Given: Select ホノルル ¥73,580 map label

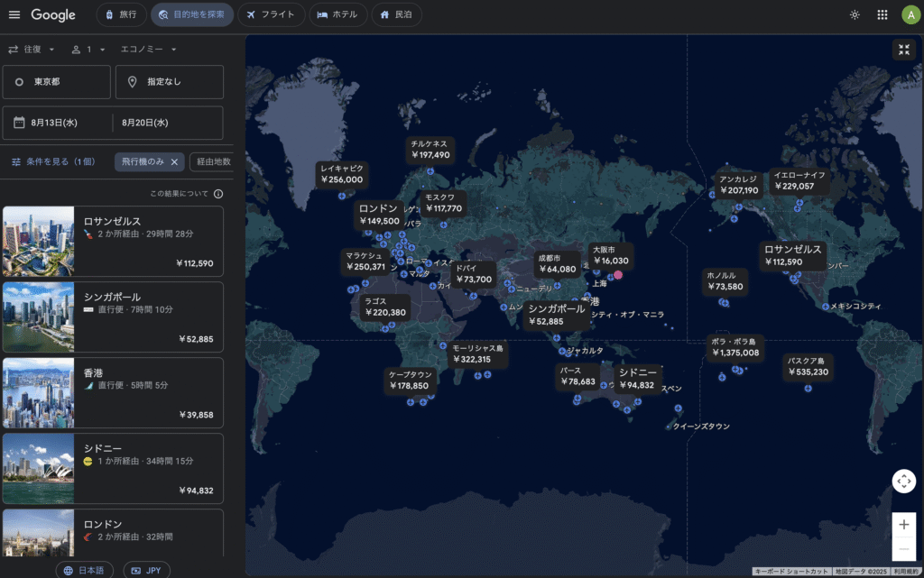Looking at the screenshot, I should click(725, 281).
